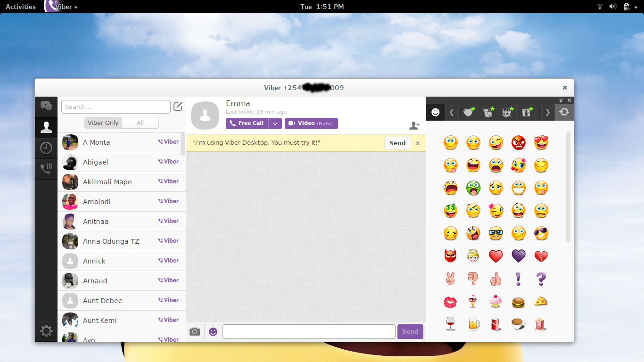Select the smiley emoticons tab

coord(436,112)
